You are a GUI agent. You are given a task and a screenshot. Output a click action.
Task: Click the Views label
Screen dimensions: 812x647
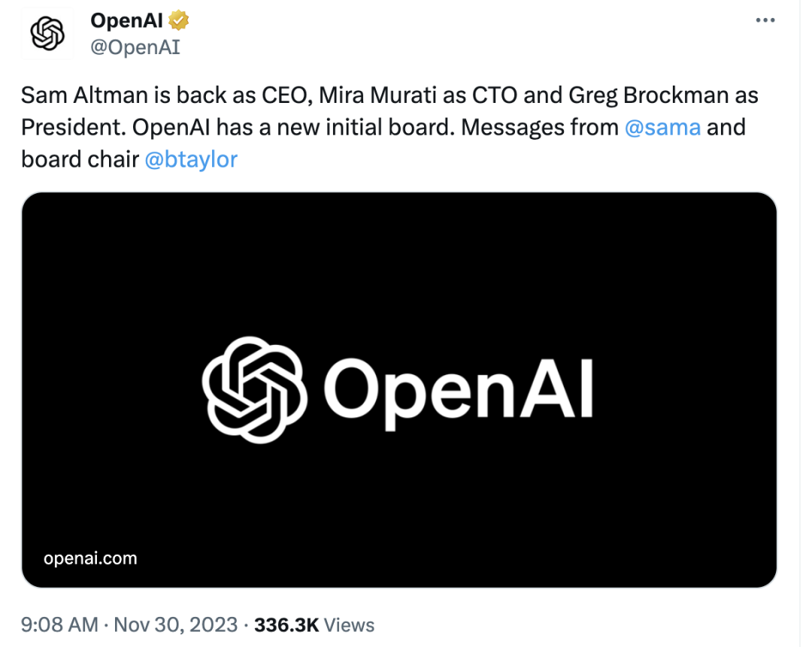349,624
